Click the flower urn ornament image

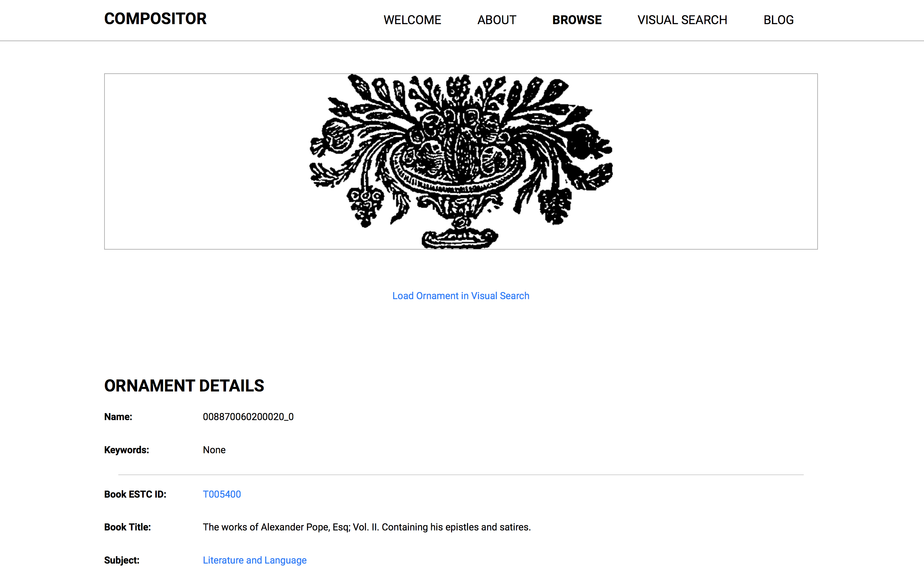pos(461,161)
